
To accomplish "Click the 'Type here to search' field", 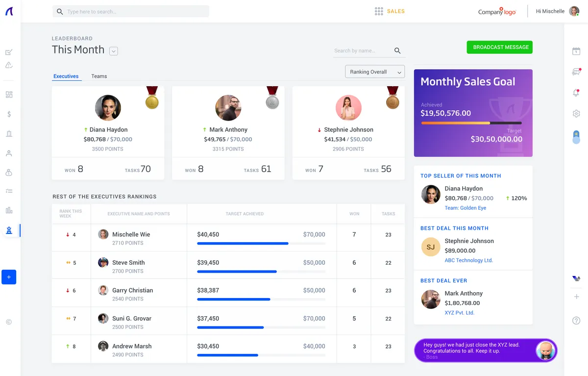I will [131, 11].
